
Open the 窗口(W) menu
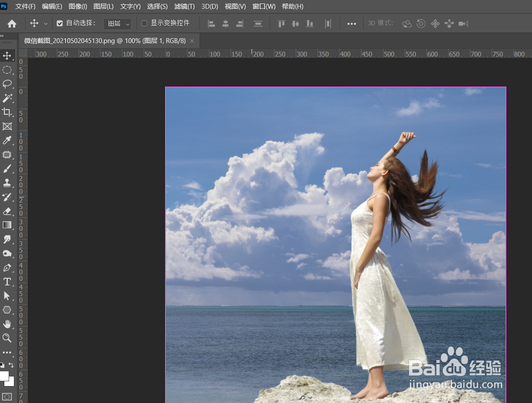pyautogui.click(x=264, y=7)
